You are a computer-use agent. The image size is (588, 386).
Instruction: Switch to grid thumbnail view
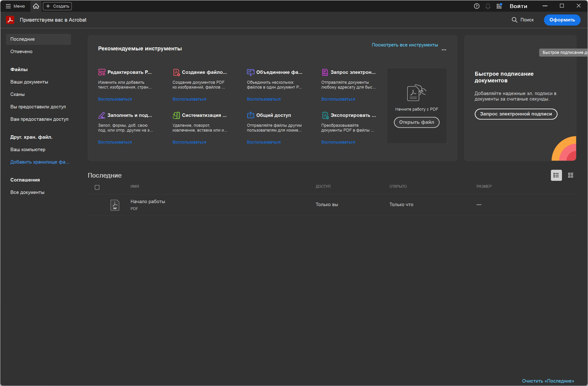click(x=570, y=175)
